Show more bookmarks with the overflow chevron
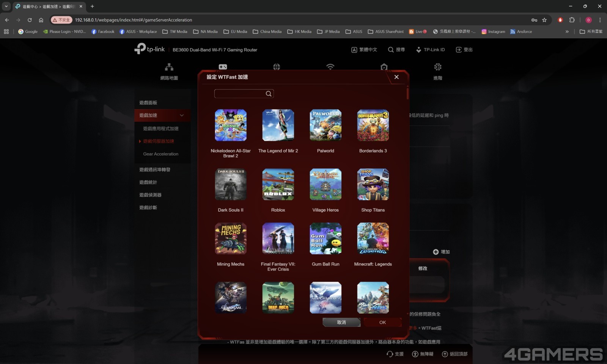The width and height of the screenshot is (607, 364). pyautogui.click(x=567, y=31)
